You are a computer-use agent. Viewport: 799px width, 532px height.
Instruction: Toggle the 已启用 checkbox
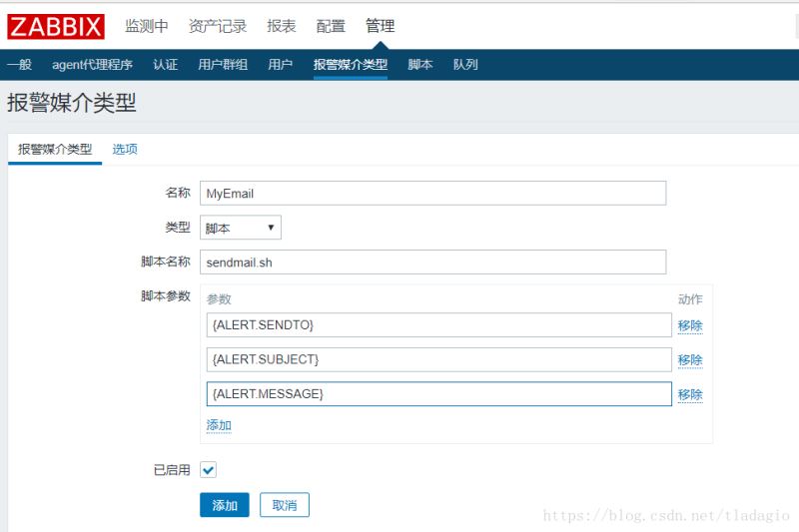coord(208,469)
